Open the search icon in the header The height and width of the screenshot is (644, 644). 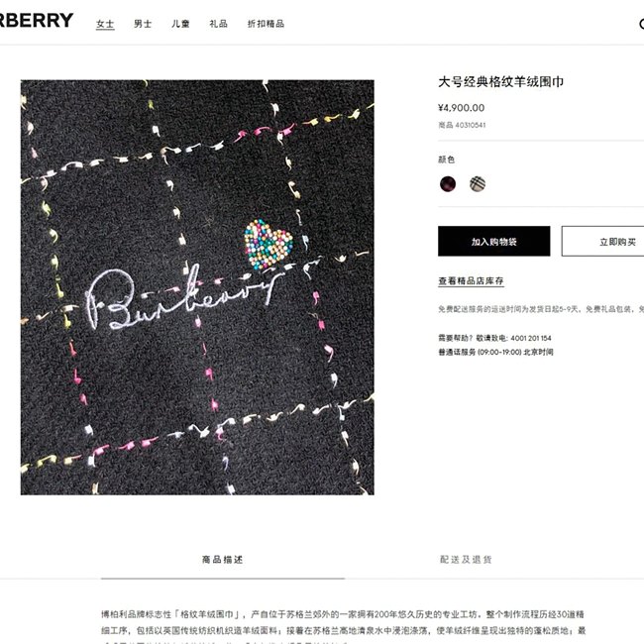click(641, 24)
